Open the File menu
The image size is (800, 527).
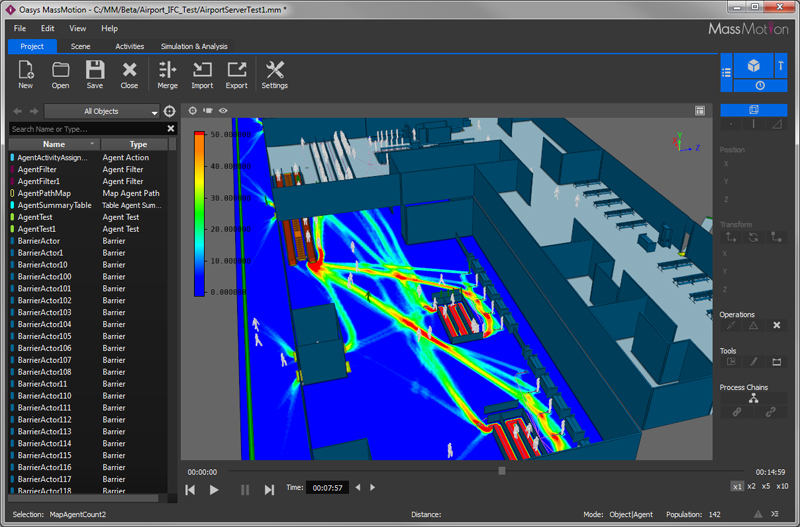tap(20, 29)
